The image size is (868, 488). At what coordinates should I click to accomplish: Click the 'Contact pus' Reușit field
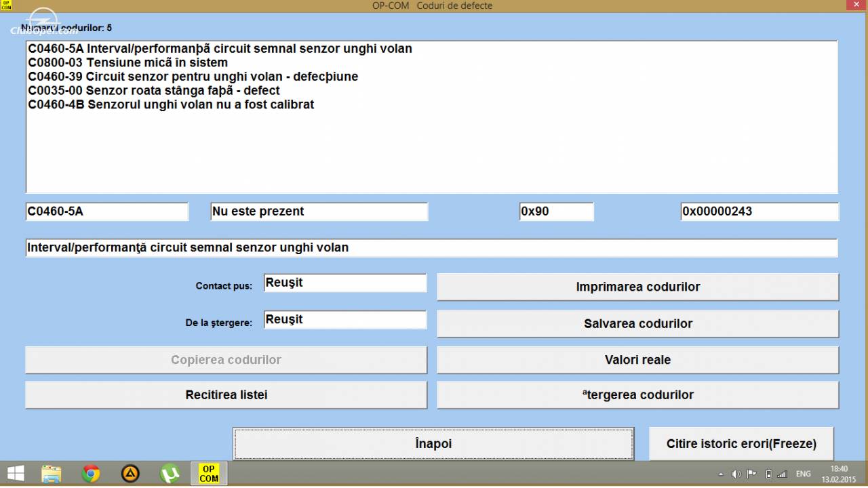click(345, 283)
